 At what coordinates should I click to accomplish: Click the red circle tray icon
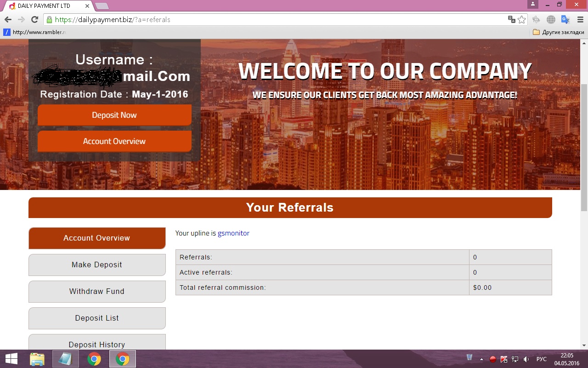click(492, 359)
